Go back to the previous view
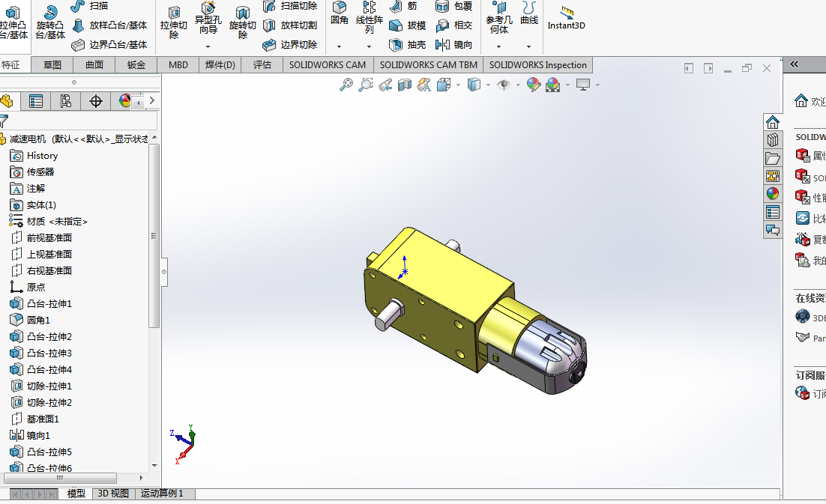Screen dimensions: 826x504 click(x=385, y=84)
